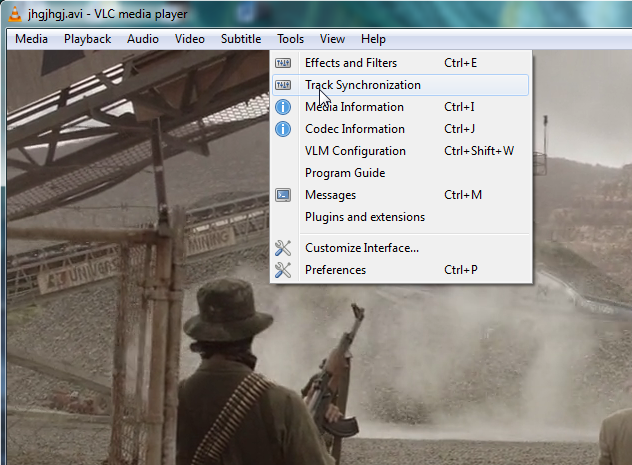Click the Ctrl+Shift+W shortcut text
Screen dimensions: 632x465
click(x=479, y=151)
